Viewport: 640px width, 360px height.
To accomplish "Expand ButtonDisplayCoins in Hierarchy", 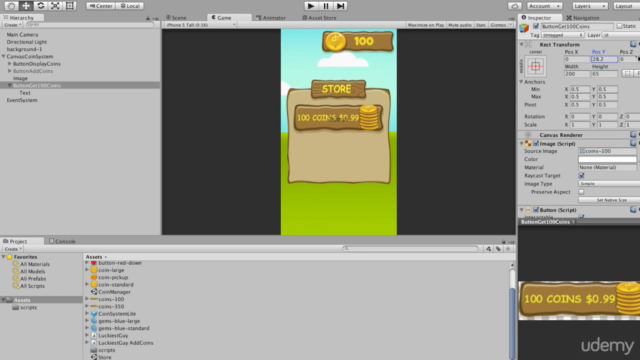I will point(9,64).
